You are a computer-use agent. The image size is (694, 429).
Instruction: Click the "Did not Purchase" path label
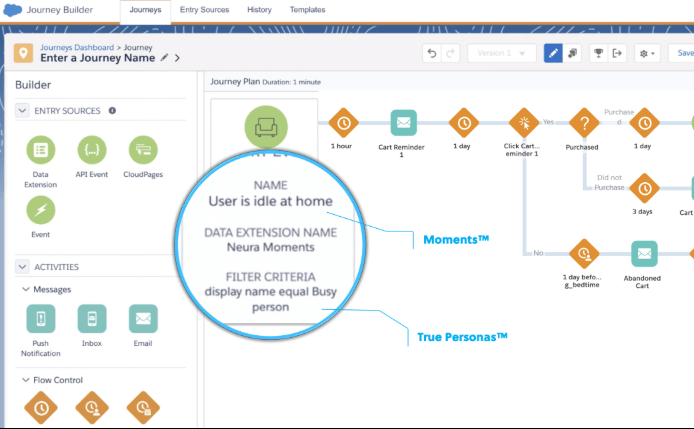click(x=609, y=182)
